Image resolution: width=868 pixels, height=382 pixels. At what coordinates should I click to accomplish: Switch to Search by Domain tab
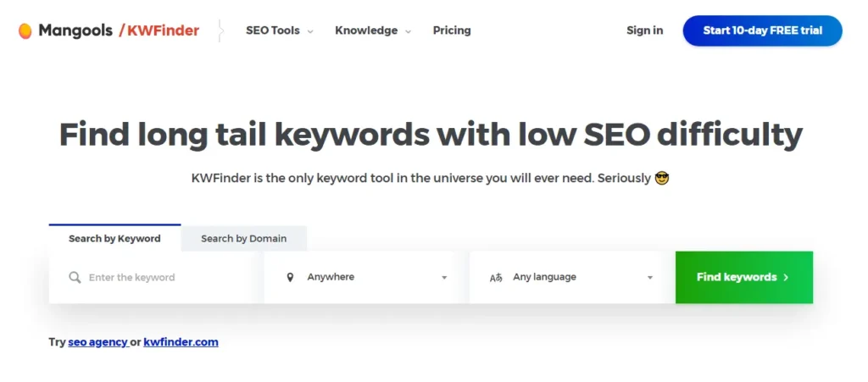(x=243, y=239)
